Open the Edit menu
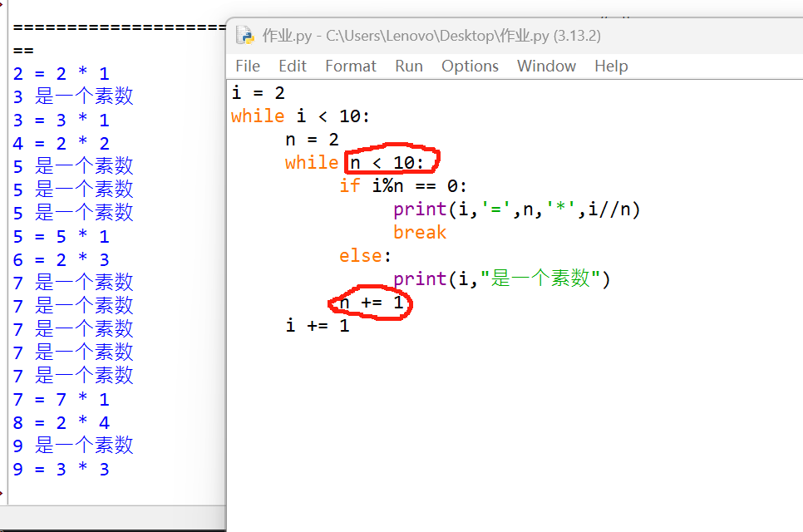The image size is (803, 532). click(x=293, y=66)
